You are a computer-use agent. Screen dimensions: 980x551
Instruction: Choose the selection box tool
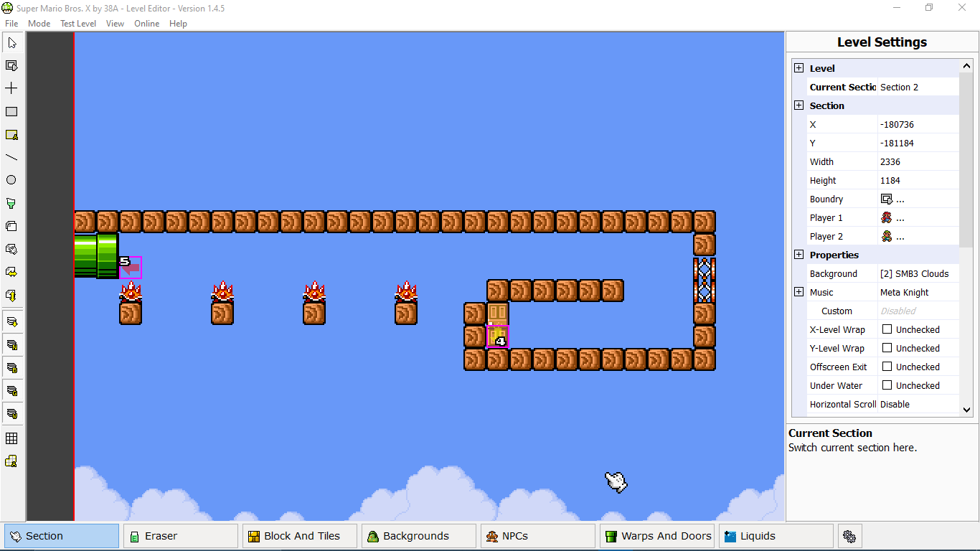click(11, 66)
